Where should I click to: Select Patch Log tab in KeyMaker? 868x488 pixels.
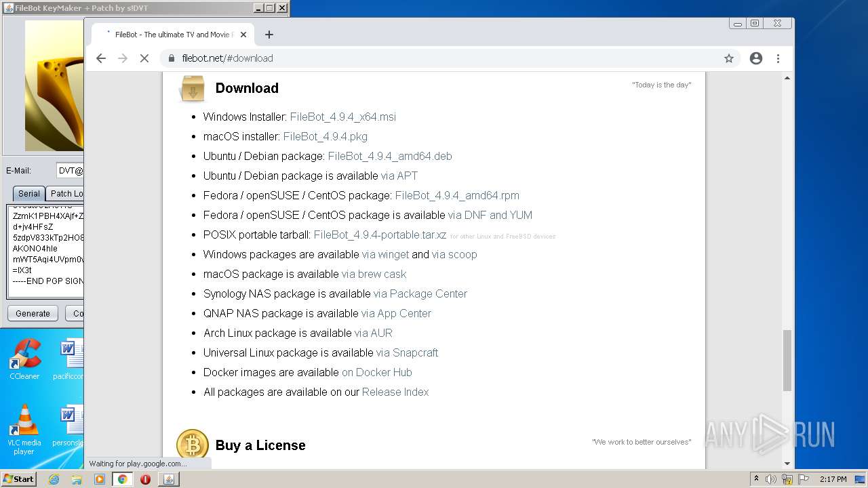pos(65,194)
